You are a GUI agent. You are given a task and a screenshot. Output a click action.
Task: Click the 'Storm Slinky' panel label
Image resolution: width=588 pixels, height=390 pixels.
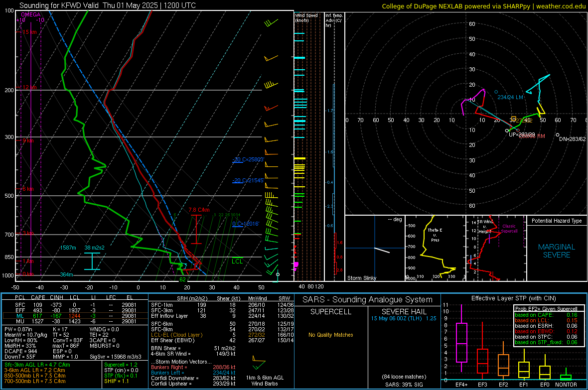click(361, 278)
